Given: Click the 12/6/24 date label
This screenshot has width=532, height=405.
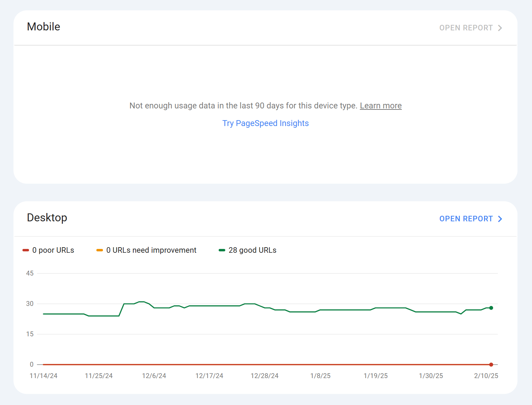Looking at the screenshot, I should [x=154, y=376].
